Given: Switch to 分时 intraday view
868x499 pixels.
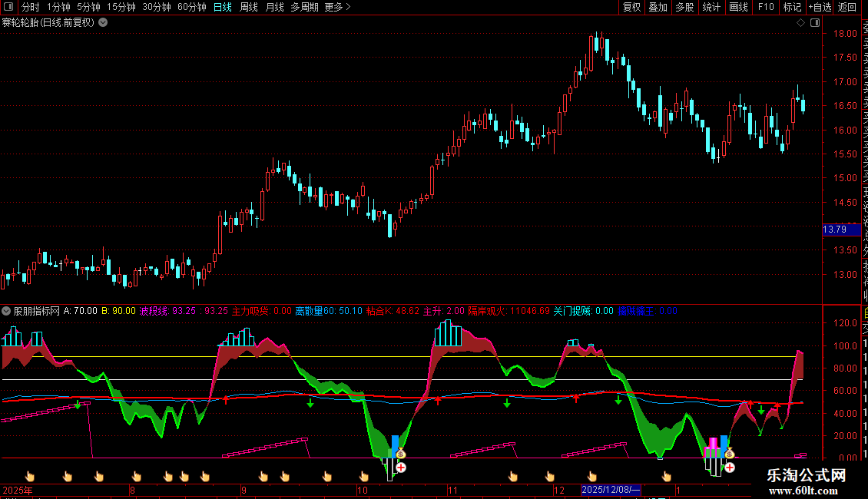Looking at the screenshot, I should (x=31, y=7).
